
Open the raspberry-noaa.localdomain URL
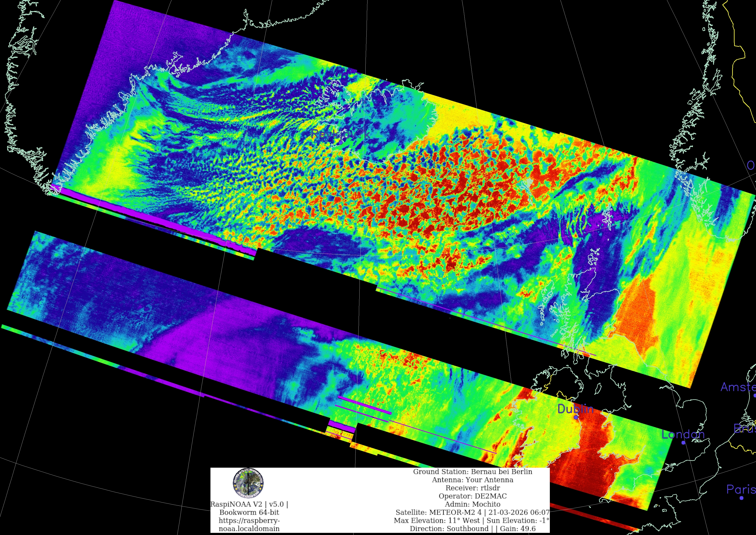[x=249, y=524]
